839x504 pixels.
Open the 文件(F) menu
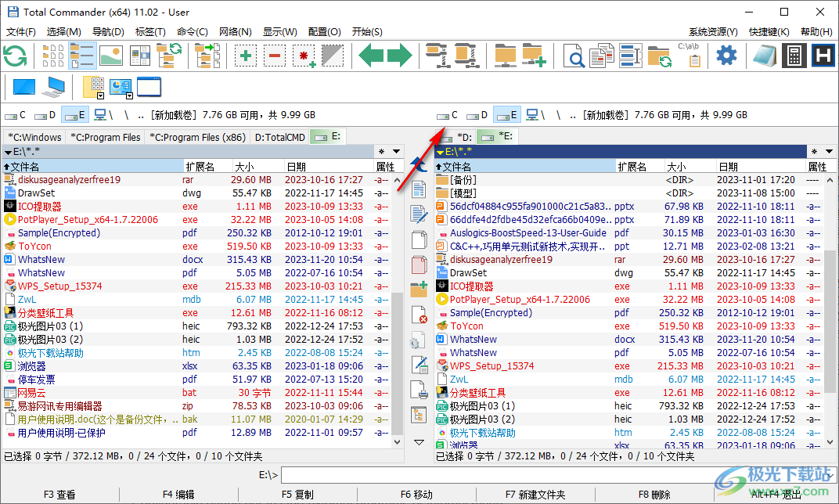[x=21, y=31]
